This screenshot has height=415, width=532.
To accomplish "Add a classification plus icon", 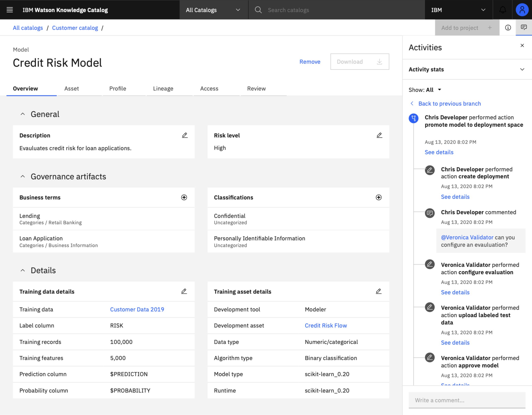I will pos(379,197).
